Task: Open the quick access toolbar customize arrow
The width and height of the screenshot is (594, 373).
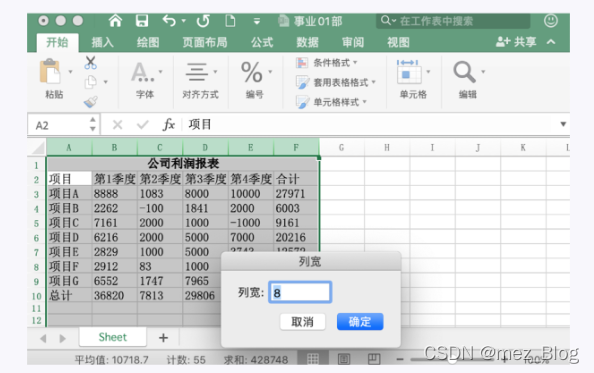Action: click(257, 22)
